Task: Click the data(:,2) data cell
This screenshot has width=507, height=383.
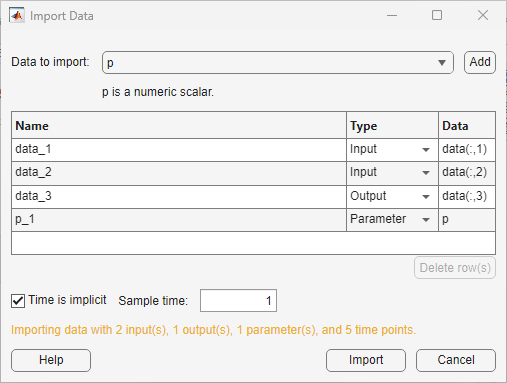Action: coord(467,173)
